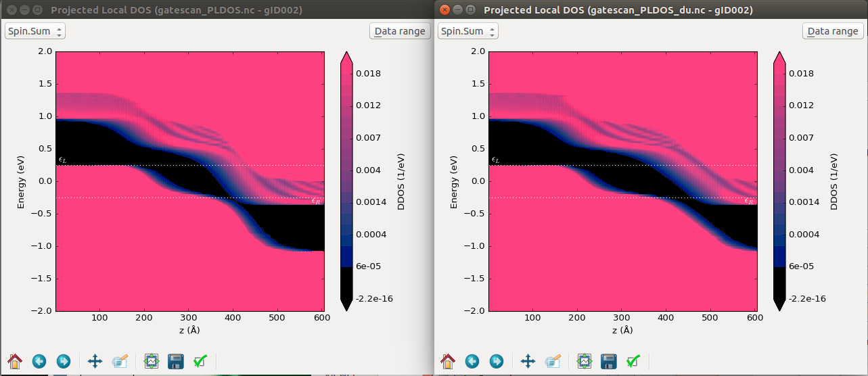This screenshot has width=868, height=376.
Task: Activate Zoom-to-rectangle tool in left window
Action: point(120,361)
